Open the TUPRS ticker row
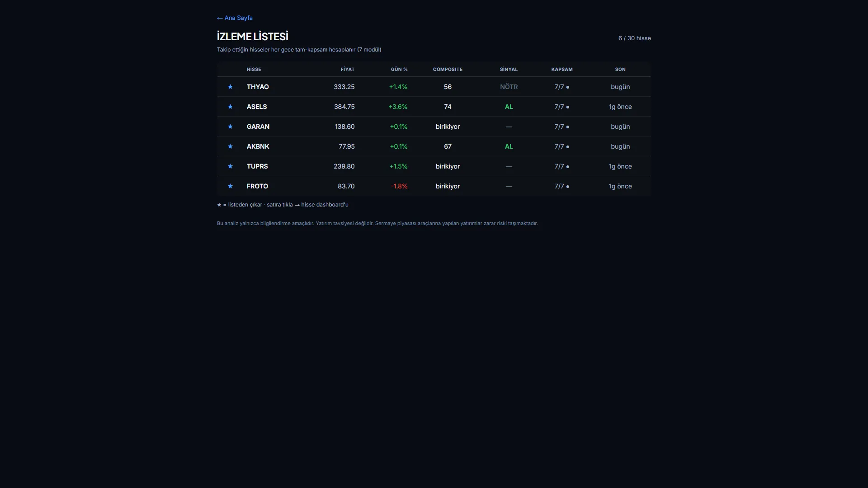The height and width of the screenshot is (488, 868). point(434,166)
